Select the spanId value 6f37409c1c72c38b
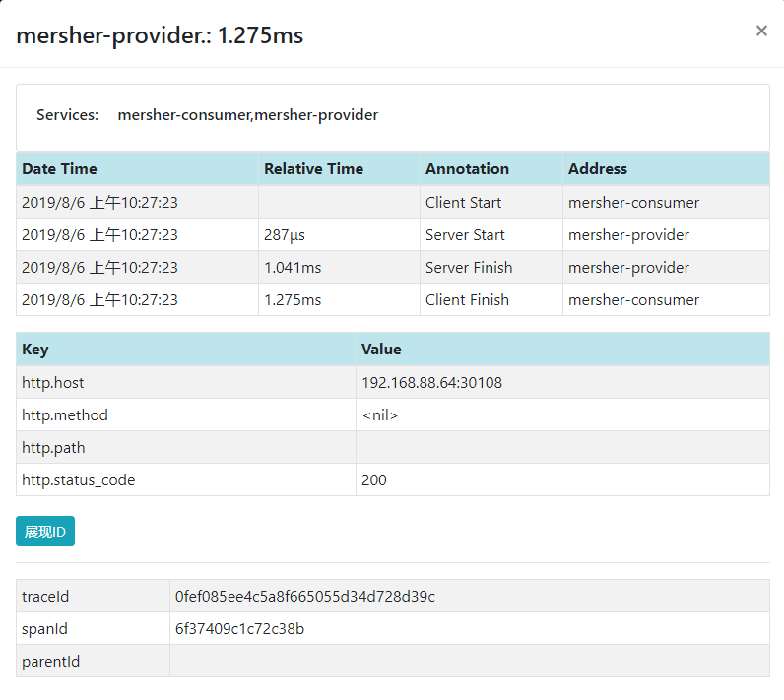 tap(239, 629)
